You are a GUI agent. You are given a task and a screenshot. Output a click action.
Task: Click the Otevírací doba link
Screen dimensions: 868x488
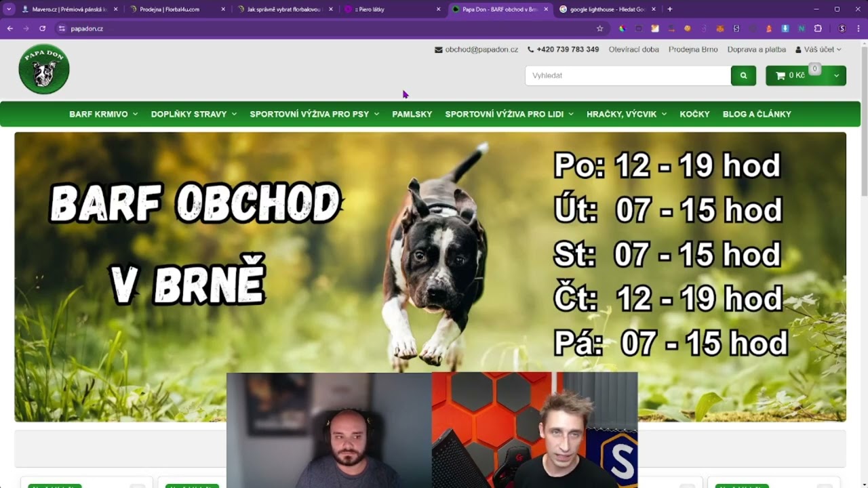(633, 49)
